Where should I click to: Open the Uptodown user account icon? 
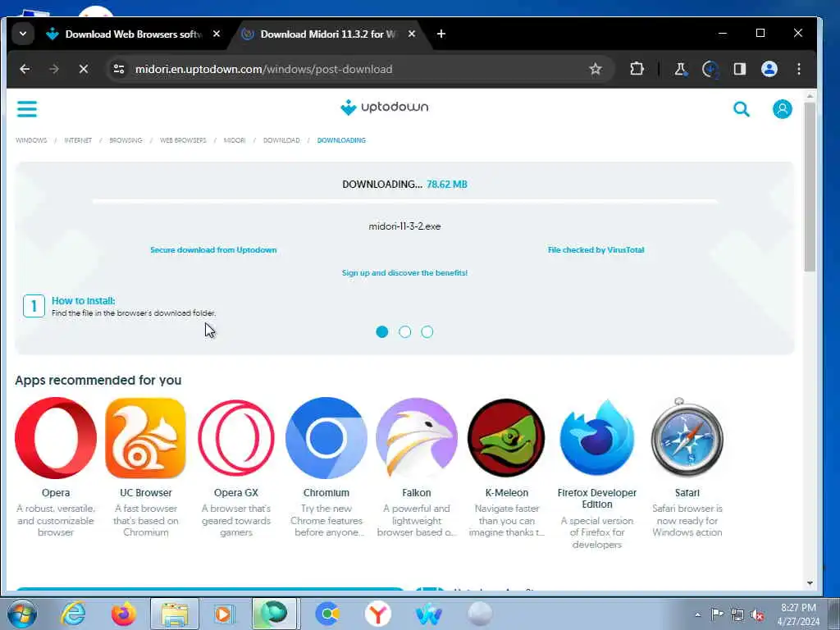coord(782,109)
